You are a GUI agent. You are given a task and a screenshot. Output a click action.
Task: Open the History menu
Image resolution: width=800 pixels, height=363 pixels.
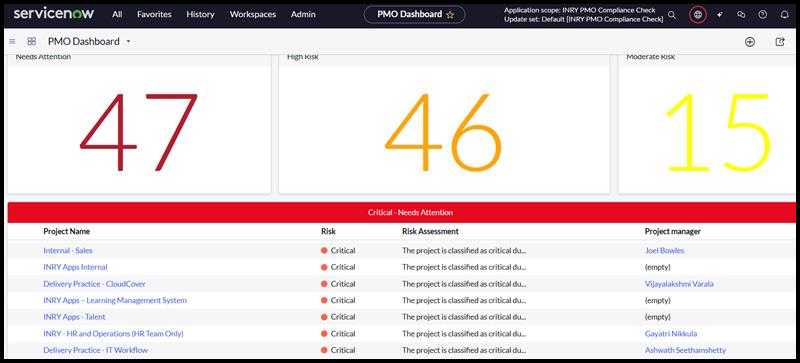pyautogui.click(x=200, y=14)
